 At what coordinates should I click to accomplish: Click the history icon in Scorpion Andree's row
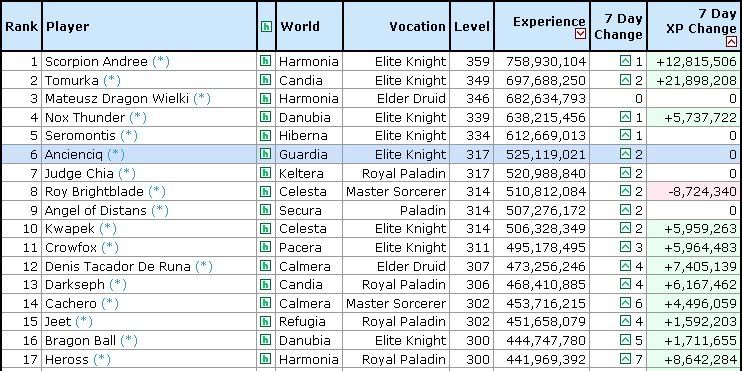(266, 61)
